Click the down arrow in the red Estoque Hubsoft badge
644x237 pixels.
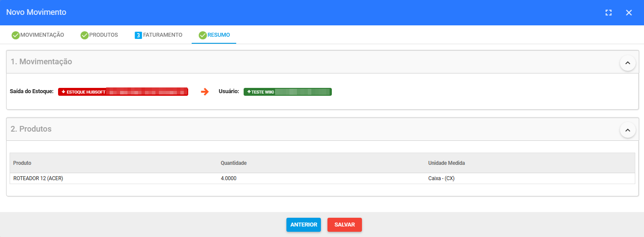(63, 92)
